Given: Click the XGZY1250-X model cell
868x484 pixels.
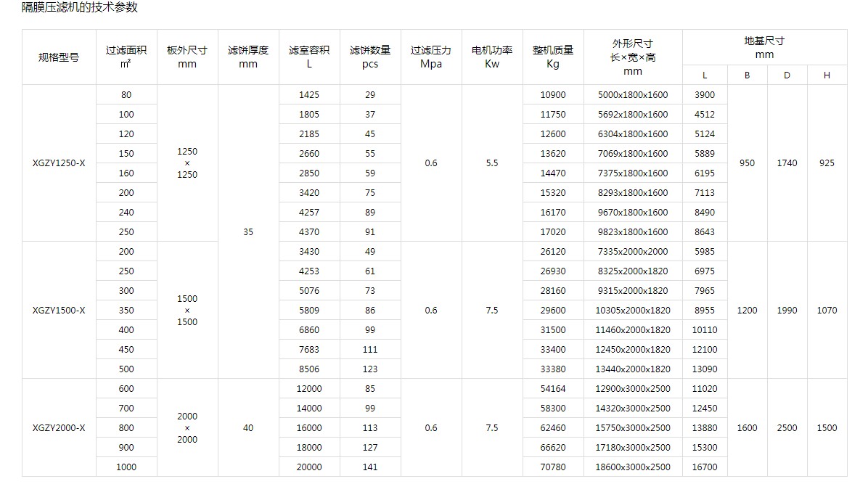Looking at the screenshot, I should point(59,163).
